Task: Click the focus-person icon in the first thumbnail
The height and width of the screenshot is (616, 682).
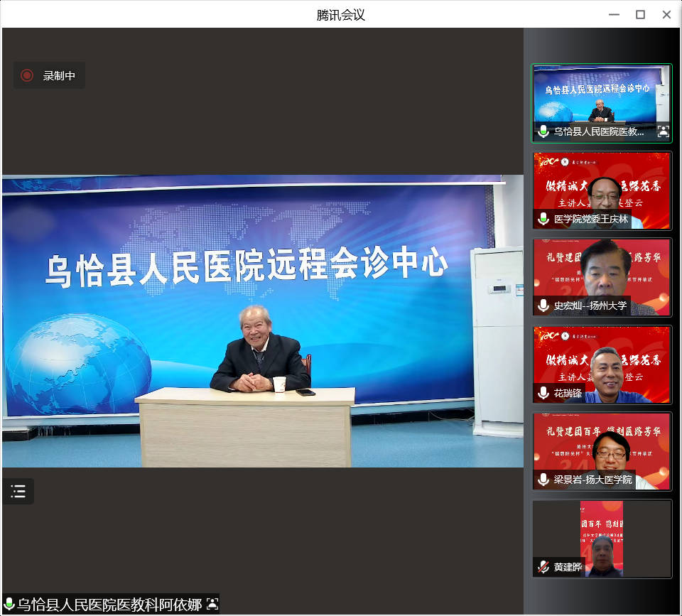Action: [x=663, y=131]
